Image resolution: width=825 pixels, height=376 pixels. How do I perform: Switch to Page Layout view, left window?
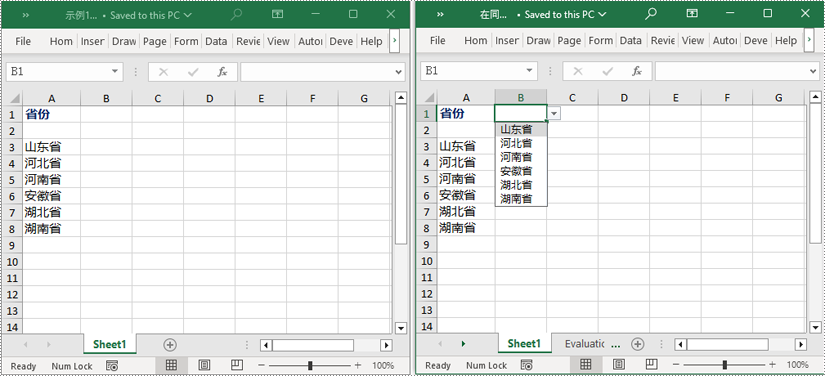[x=204, y=365]
